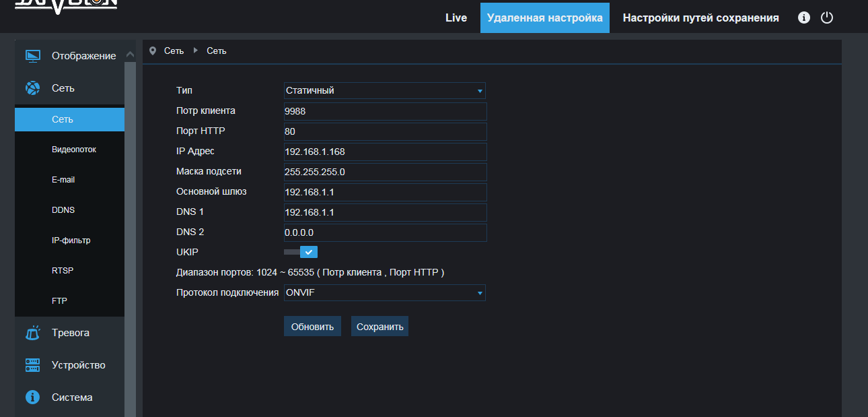The image size is (868, 417).
Task: Click the Отображение monitor icon
Action: (x=33, y=56)
